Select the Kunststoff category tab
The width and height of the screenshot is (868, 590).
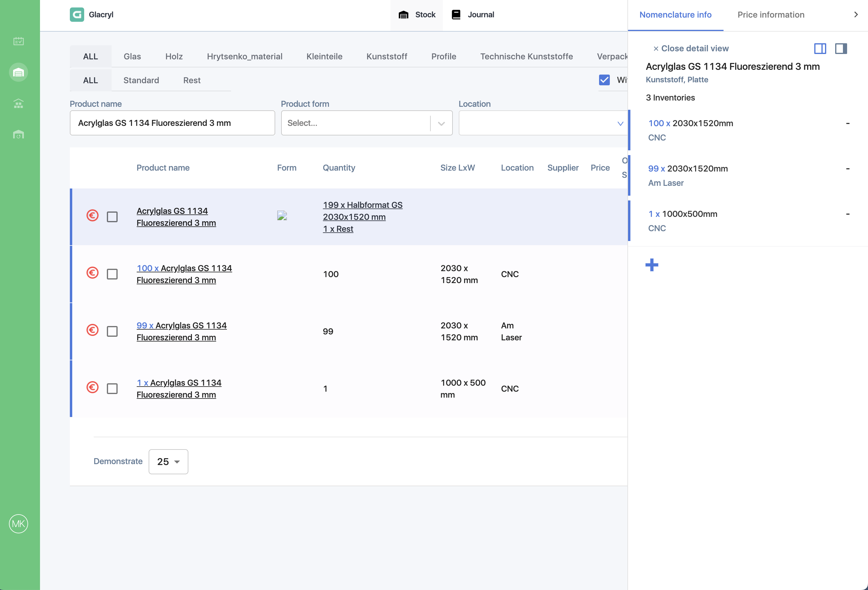pyautogui.click(x=387, y=56)
